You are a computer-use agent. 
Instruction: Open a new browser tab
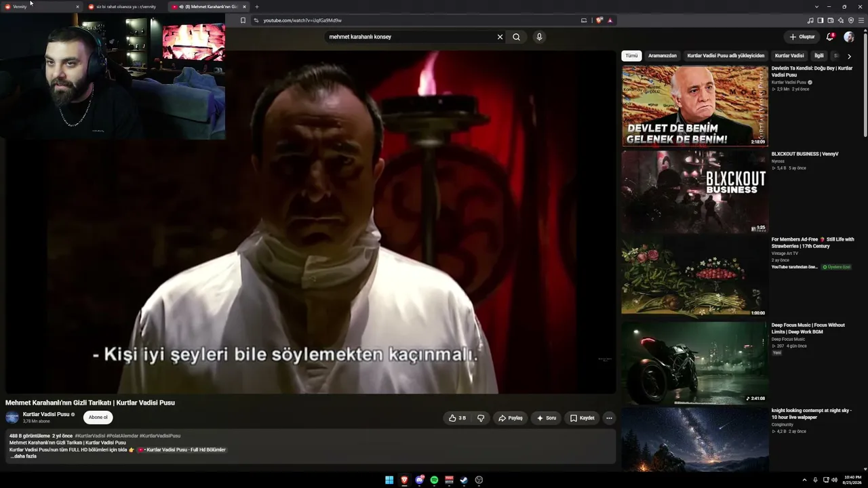(x=256, y=7)
